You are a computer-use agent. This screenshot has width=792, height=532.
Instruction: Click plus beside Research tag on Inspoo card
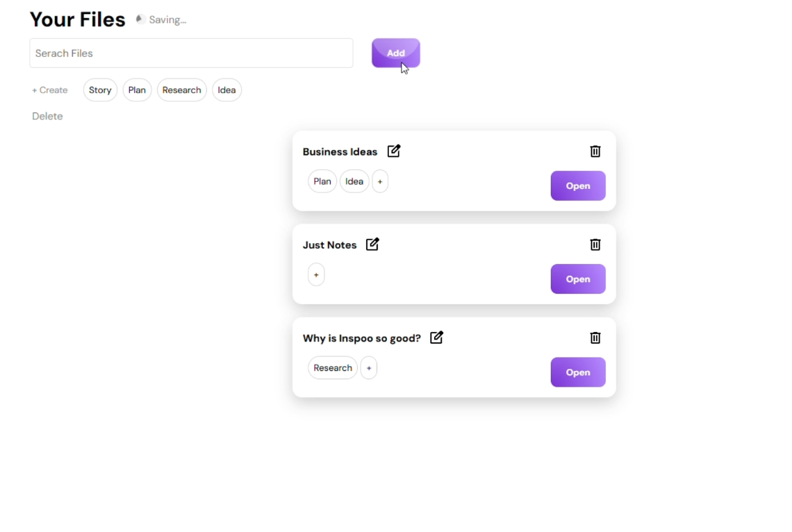pos(369,368)
